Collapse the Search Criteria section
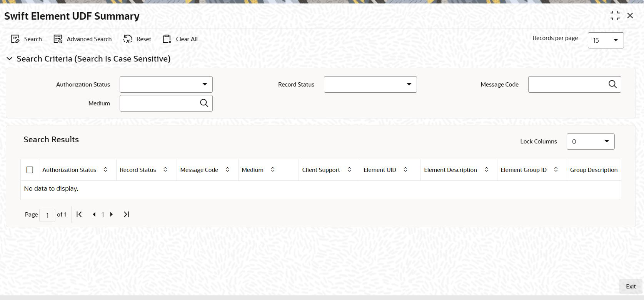 pyautogui.click(x=9, y=59)
